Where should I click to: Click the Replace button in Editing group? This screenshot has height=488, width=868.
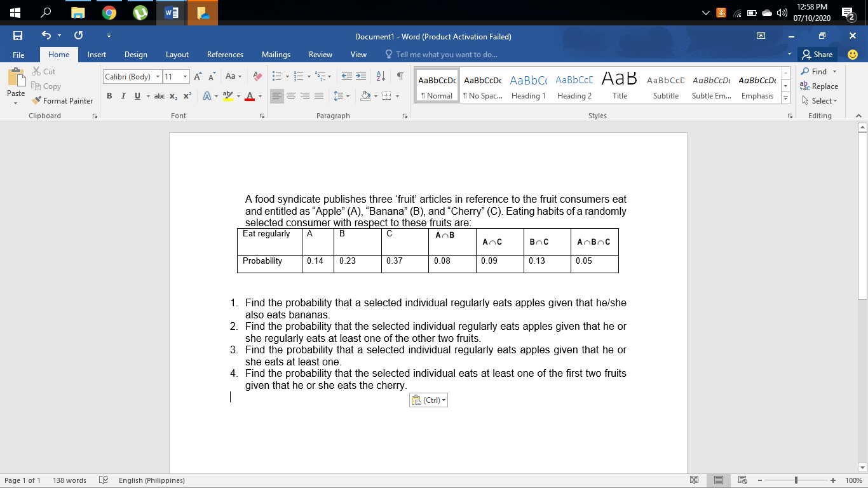click(820, 86)
